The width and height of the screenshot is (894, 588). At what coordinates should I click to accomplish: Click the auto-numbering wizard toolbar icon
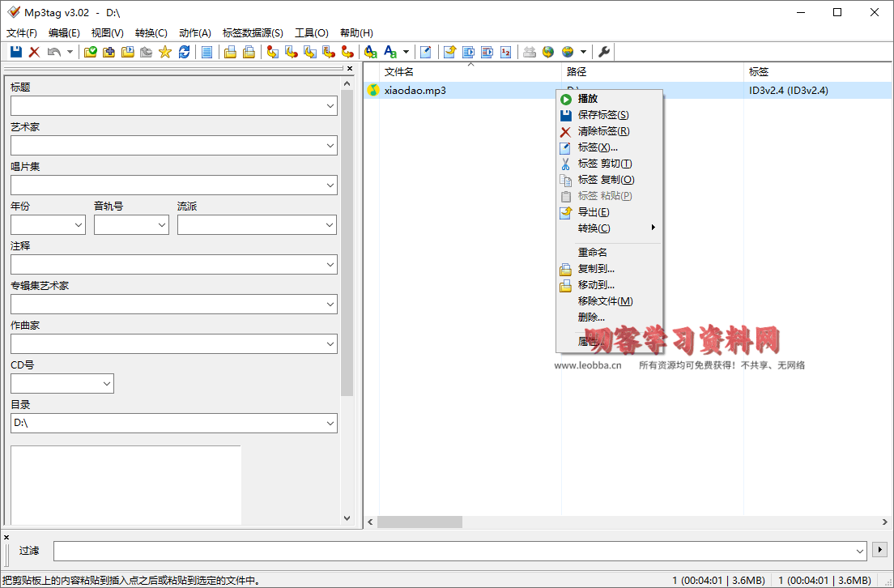(506, 52)
